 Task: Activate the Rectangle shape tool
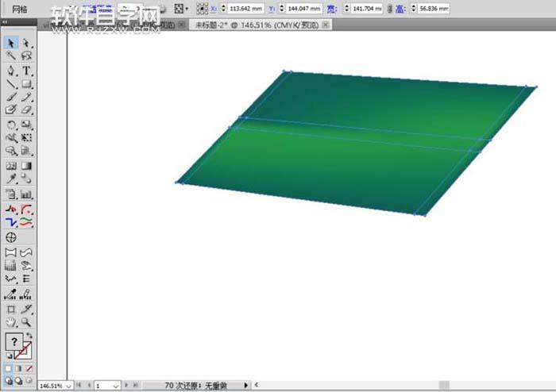pyautogui.click(x=27, y=84)
